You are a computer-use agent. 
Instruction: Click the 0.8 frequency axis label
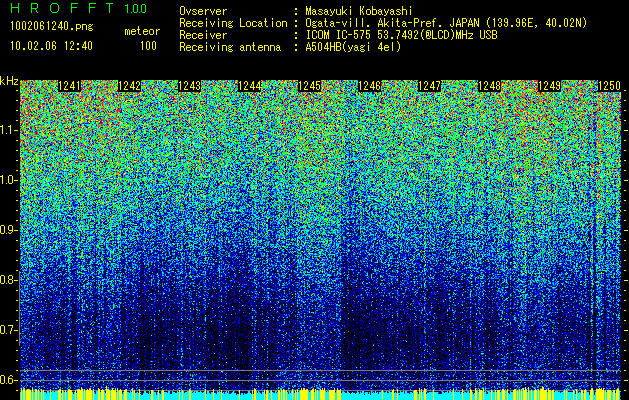[x=9, y=280]
